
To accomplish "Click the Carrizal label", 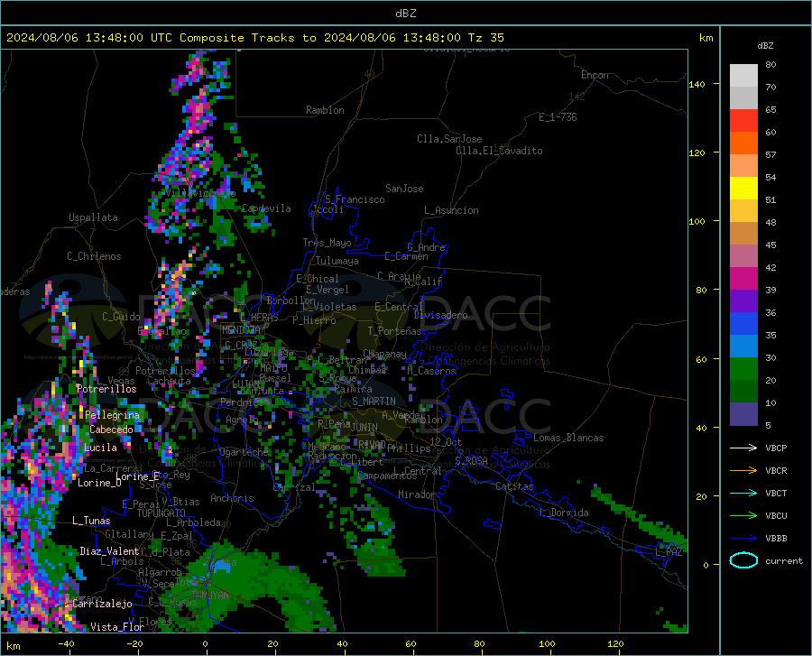I will (293, 488).
